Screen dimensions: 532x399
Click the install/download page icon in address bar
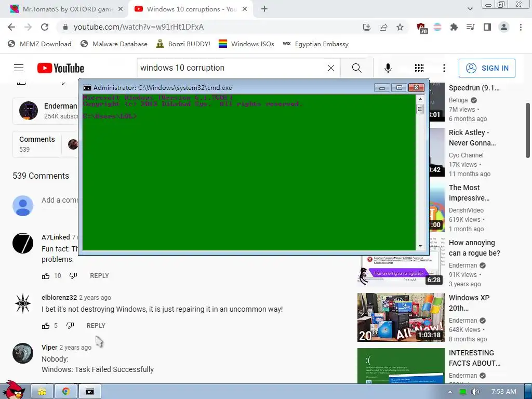click(x=366, y=27)
